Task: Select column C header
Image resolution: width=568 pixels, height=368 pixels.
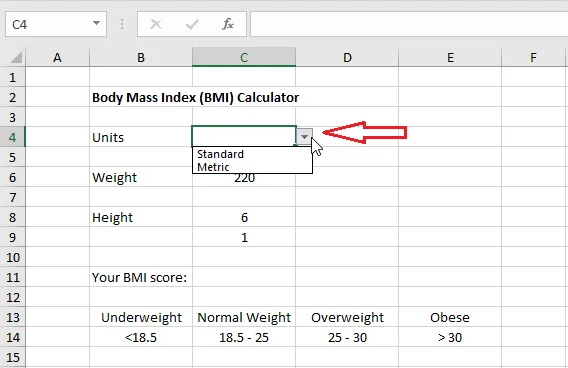Action: click(244, 57)
